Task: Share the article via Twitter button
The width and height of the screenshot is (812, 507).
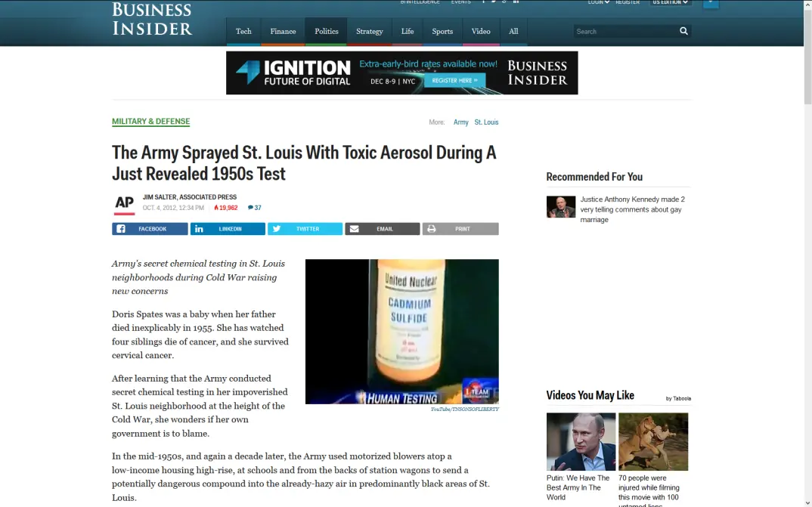Action: point(305,229)
